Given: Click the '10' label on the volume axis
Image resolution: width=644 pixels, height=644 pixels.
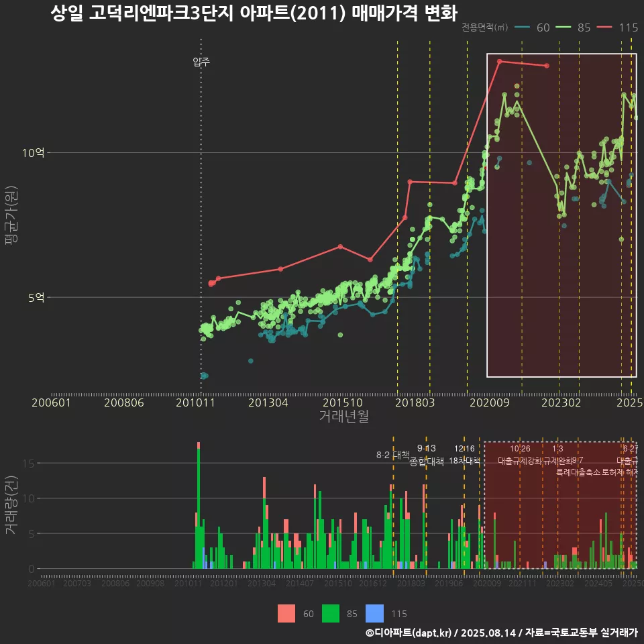Looking at the screenshot, I should [x=29, y=498].
